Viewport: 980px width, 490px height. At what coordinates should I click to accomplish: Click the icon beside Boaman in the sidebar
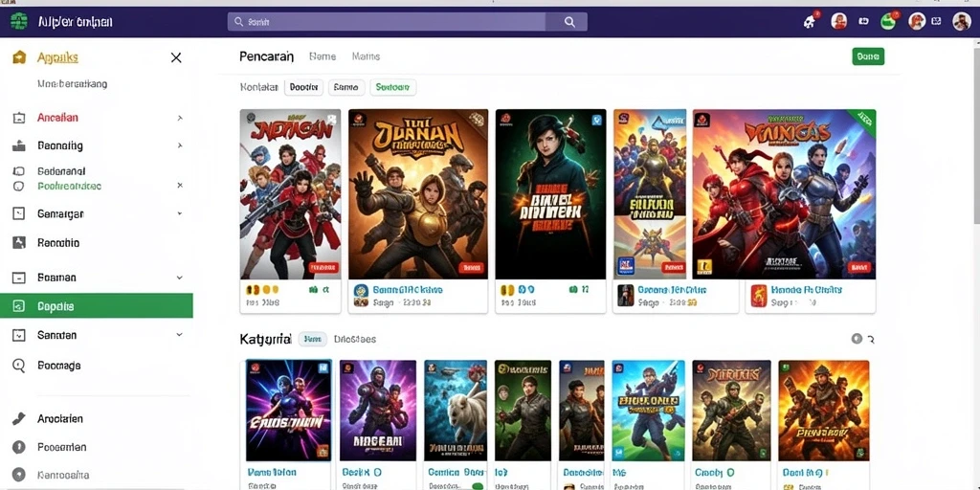tap(19, 278)
